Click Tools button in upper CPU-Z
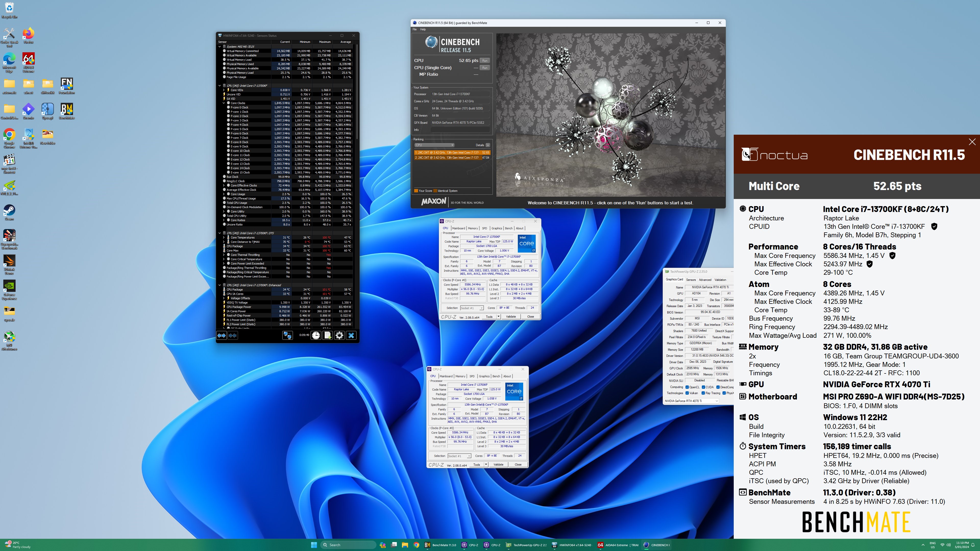The height and width of the screenshot is (551, 980). click(x=489, y=317)
